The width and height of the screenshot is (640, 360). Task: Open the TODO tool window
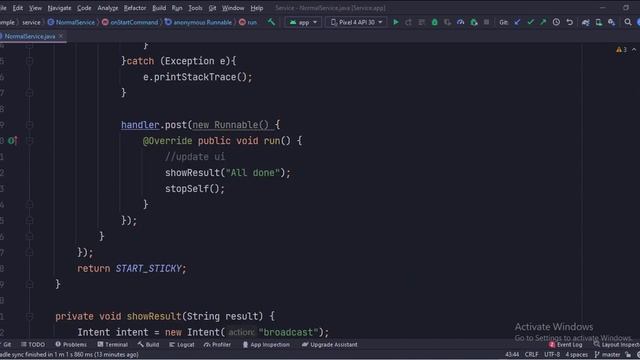coord(33,345)
